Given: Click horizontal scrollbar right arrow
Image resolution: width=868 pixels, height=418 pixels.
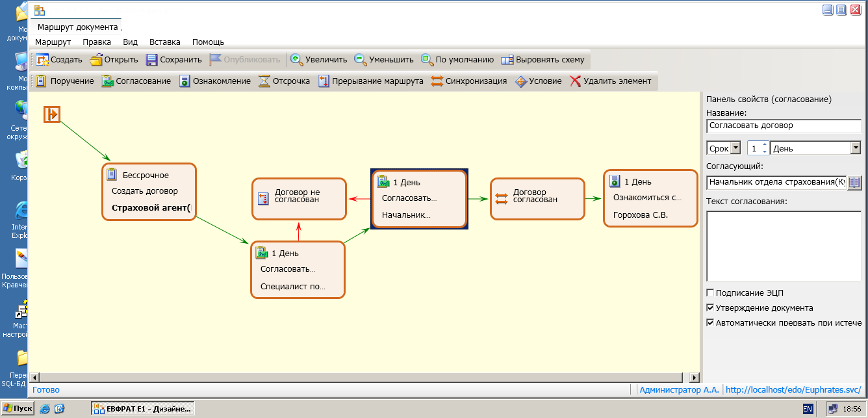Looking at the screenshot, I should tap(695, 377).
